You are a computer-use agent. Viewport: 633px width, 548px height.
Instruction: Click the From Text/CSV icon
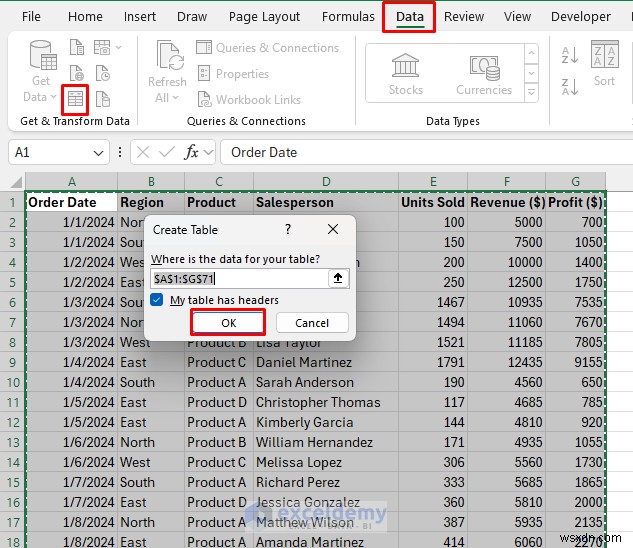point(77,47)
